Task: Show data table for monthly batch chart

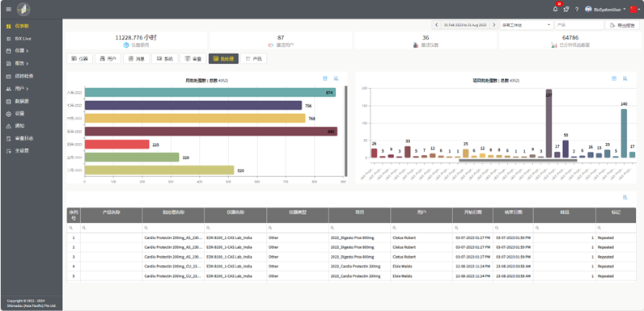Action: point(325,78)
